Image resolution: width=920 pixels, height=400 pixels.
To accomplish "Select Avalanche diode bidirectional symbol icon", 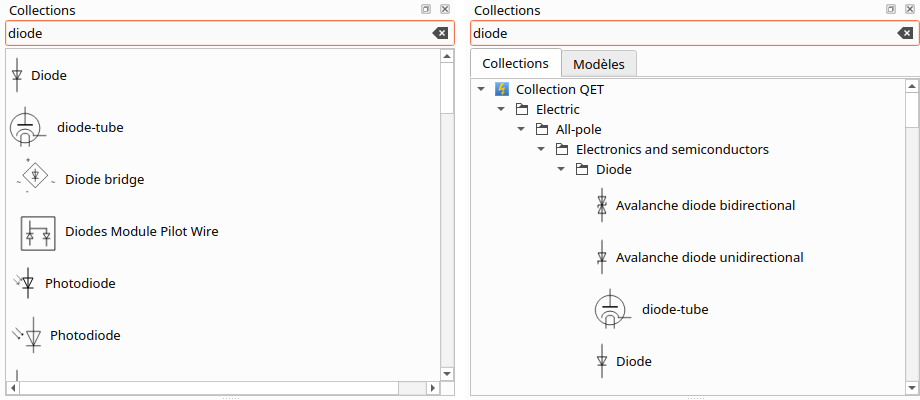I will pyautogui.click(x=601, y=205).
